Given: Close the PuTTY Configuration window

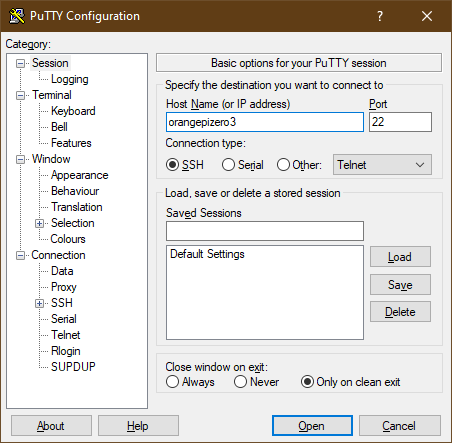Looking at the screenshot, I should click(427, 16).
